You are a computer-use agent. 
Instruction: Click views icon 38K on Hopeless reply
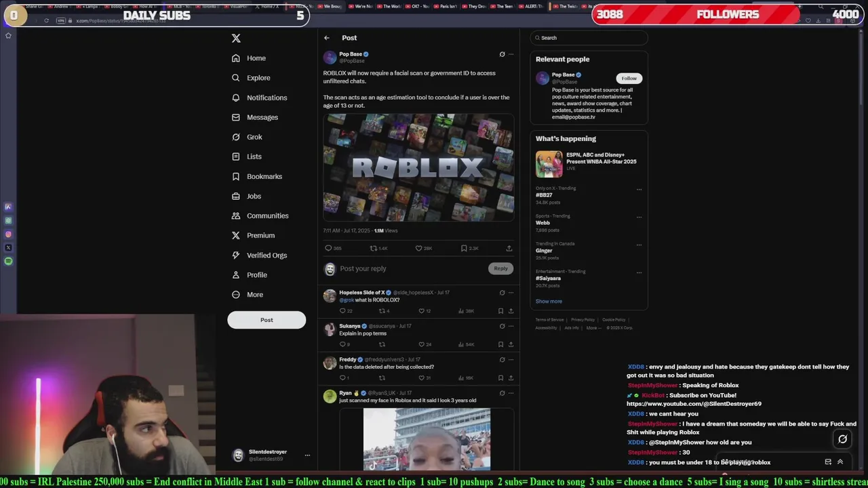point(461,311)
